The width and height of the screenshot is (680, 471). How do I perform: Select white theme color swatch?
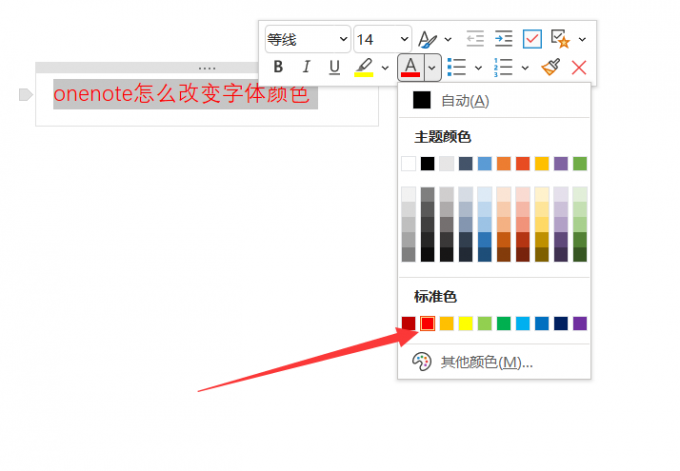pos(409,164)
